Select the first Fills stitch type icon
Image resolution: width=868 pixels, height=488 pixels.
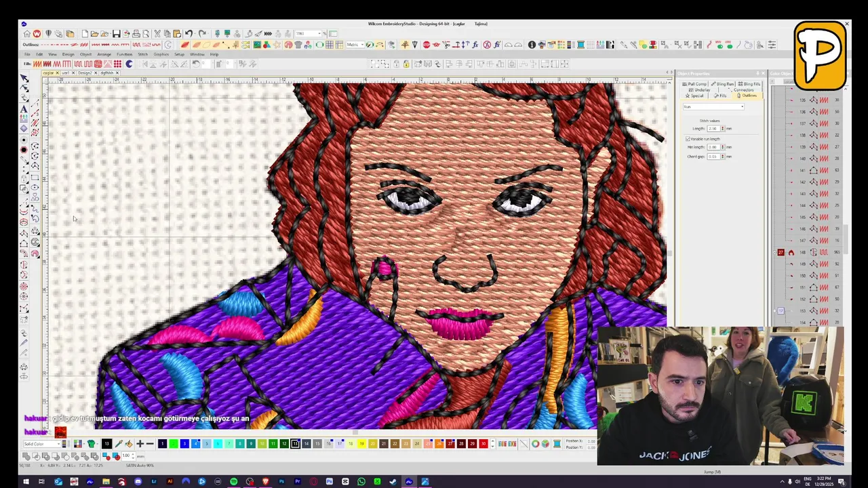(x=37, y=64)
